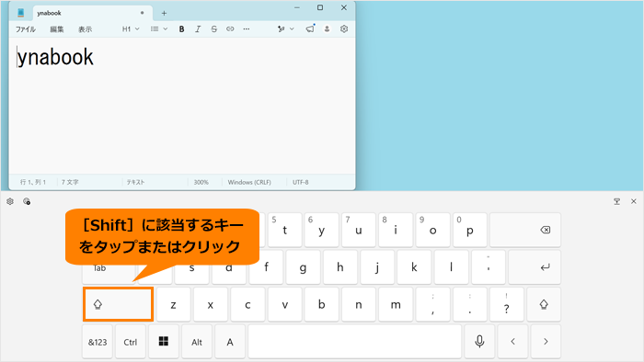
Task: Open touch keyboard settings gear
Action: [10, 201]
